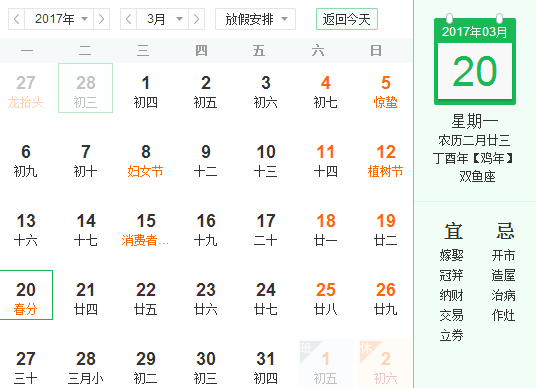Select April 1 workday 班 cell
Screen dimensions: 536x388
pyautogui.click(x=325, y=364)
